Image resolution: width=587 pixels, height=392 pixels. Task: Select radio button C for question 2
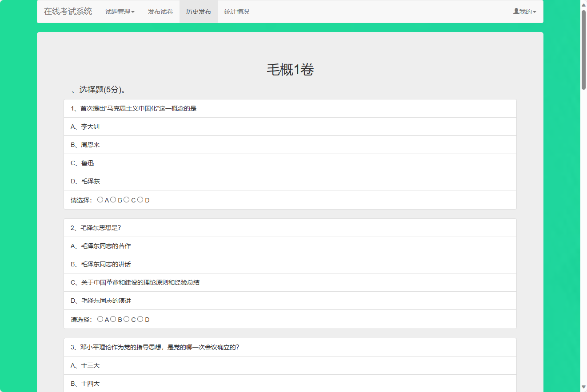126,319
